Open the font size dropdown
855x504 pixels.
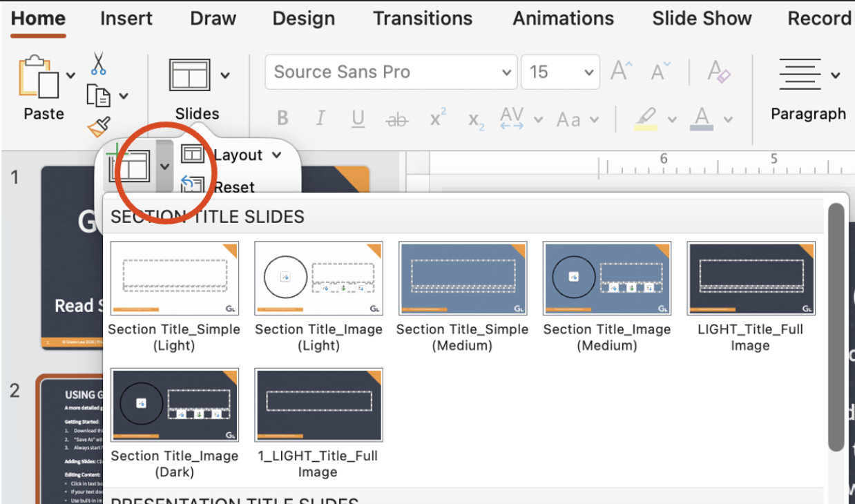(x=588, y=72)
